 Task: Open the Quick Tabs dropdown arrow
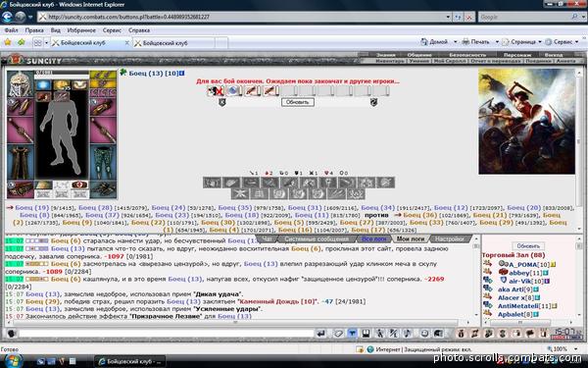46,43
